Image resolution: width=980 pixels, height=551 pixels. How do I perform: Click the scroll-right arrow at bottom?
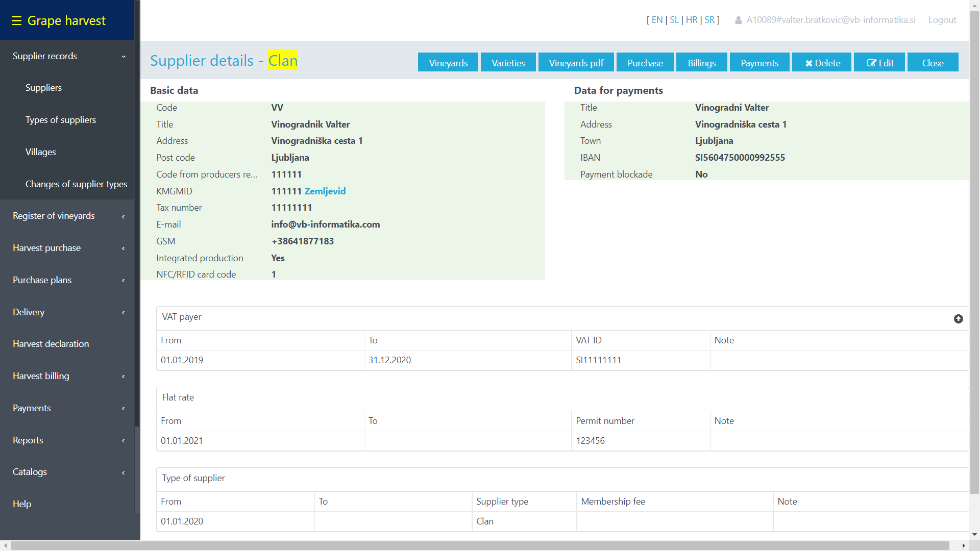point(964,545)
